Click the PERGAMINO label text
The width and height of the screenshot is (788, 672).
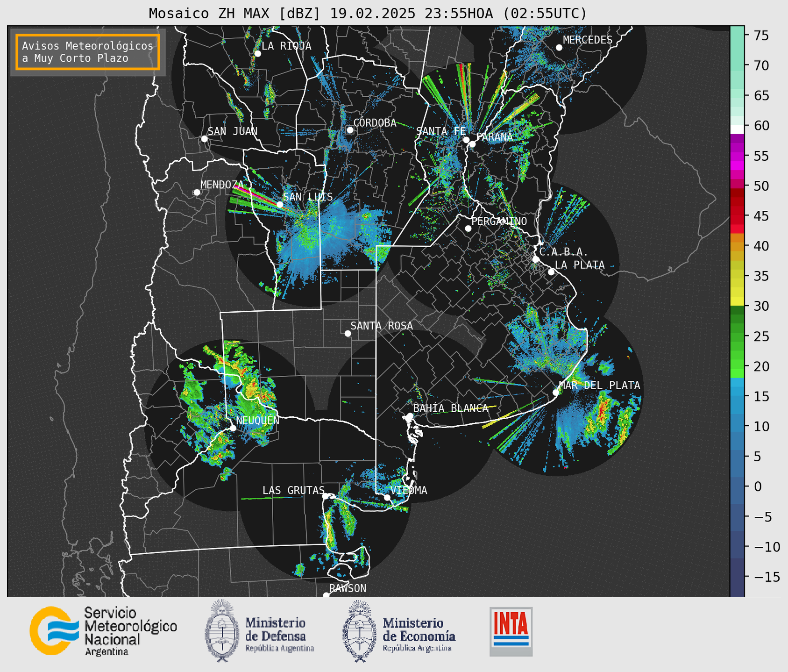tap(499, 221)
